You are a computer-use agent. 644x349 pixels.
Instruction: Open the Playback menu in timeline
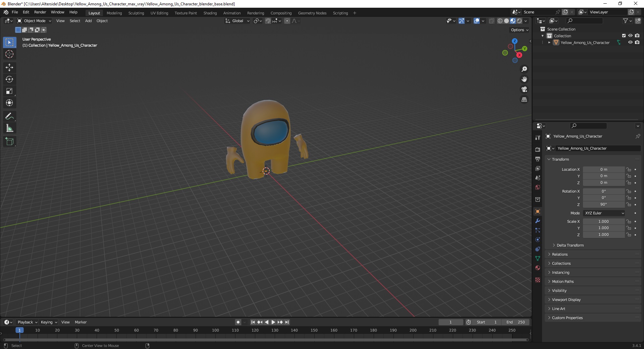coord(27,322)
